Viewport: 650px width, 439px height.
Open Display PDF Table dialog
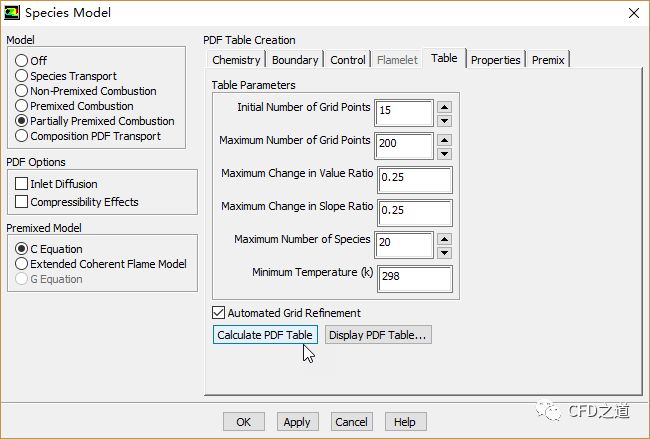[x=378, y=335]
